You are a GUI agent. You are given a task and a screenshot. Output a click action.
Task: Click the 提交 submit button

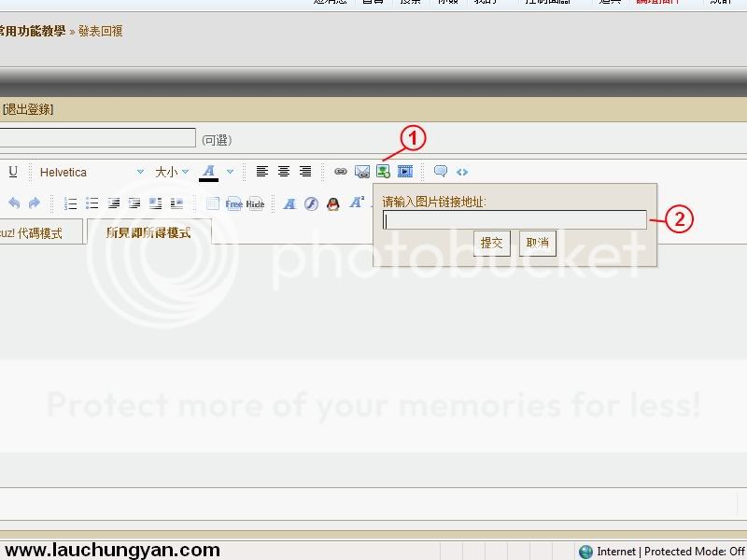coord(492,244)
